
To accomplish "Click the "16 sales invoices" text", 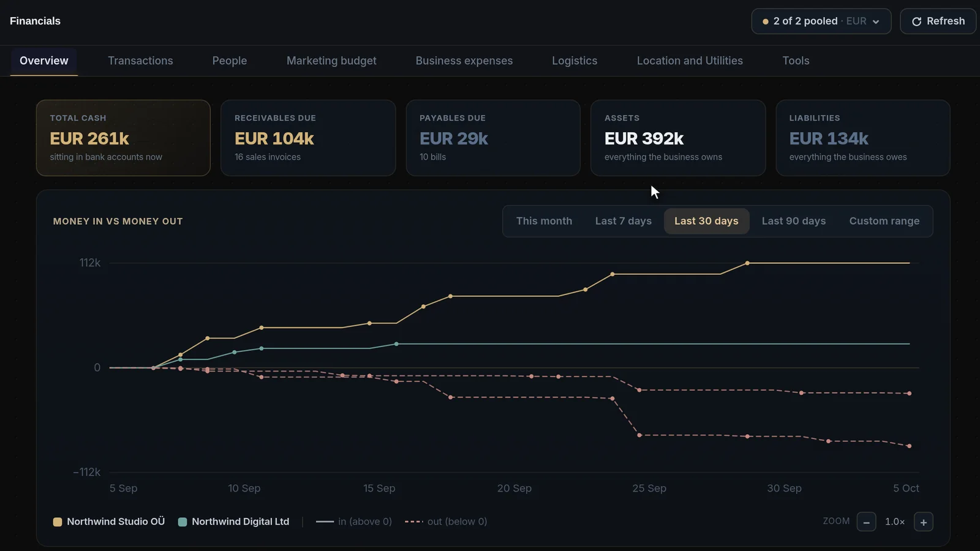I will click(x=268, y=157).
